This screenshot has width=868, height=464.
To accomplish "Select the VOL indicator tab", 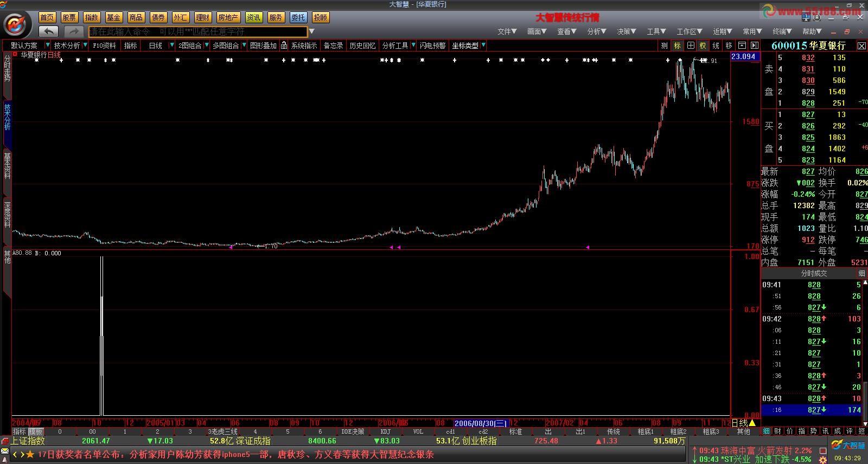I will [418, 431].
